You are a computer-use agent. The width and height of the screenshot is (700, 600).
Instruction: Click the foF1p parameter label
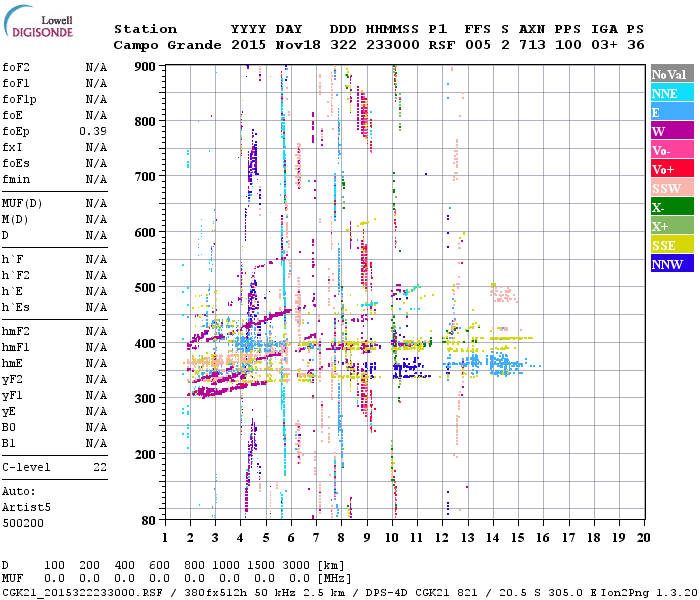click(19, 100)
